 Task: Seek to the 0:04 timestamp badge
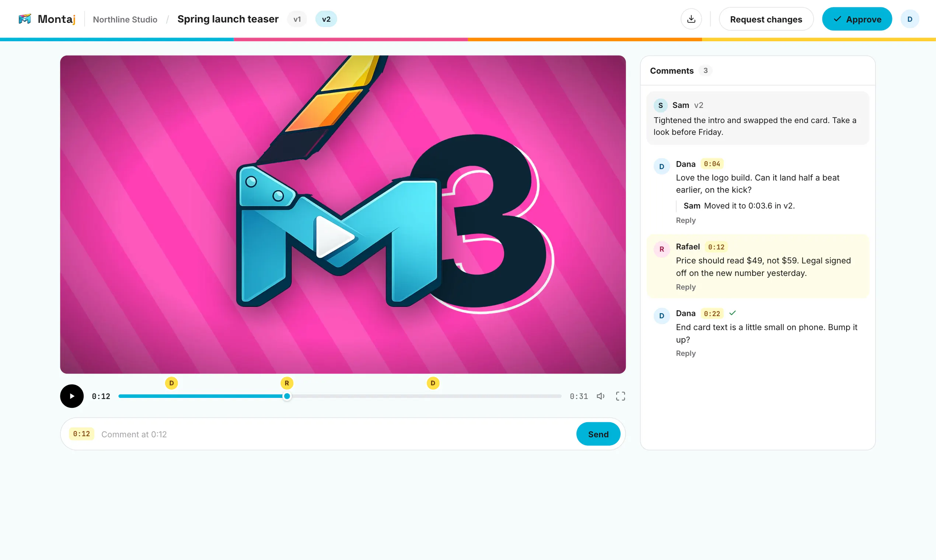(712, 164)
